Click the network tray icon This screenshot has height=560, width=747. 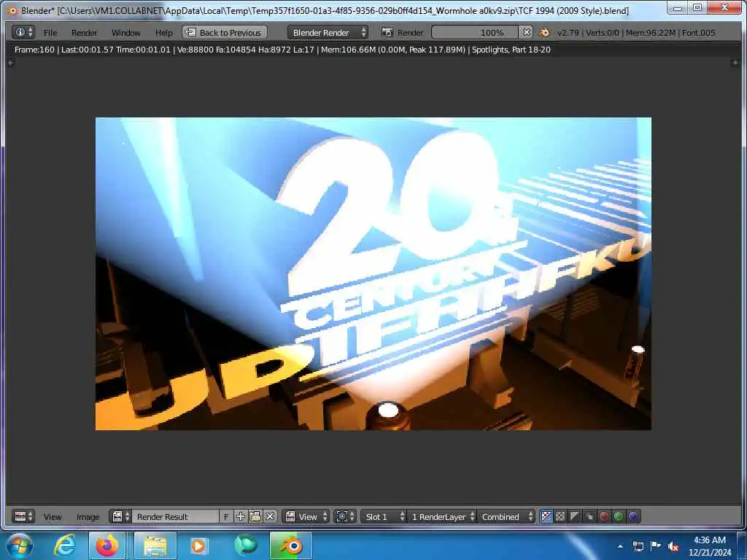[638, 546]
